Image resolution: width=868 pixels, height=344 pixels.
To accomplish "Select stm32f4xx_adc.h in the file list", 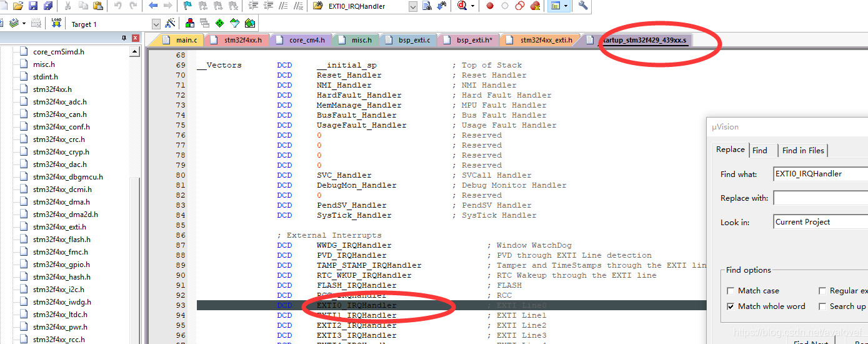I will click(59, 102).
